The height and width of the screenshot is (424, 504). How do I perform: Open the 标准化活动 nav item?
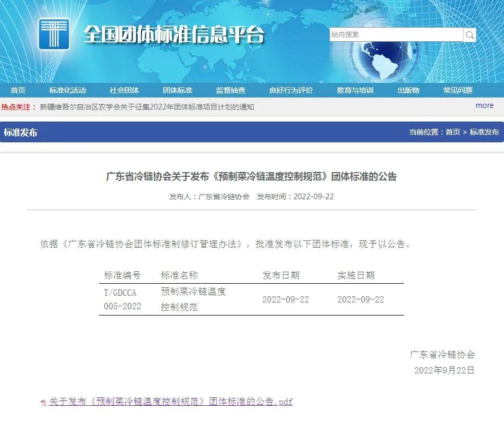68,90
